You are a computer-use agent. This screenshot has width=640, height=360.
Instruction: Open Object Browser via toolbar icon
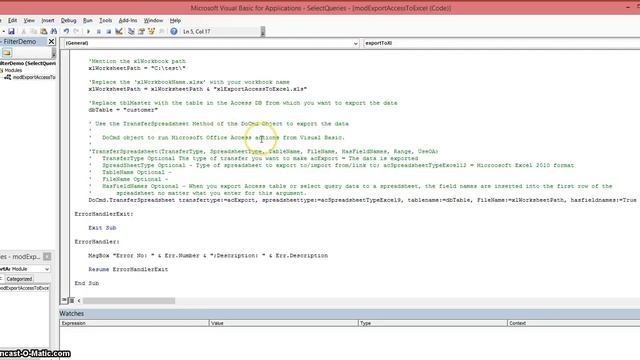[x=151, y=31]
